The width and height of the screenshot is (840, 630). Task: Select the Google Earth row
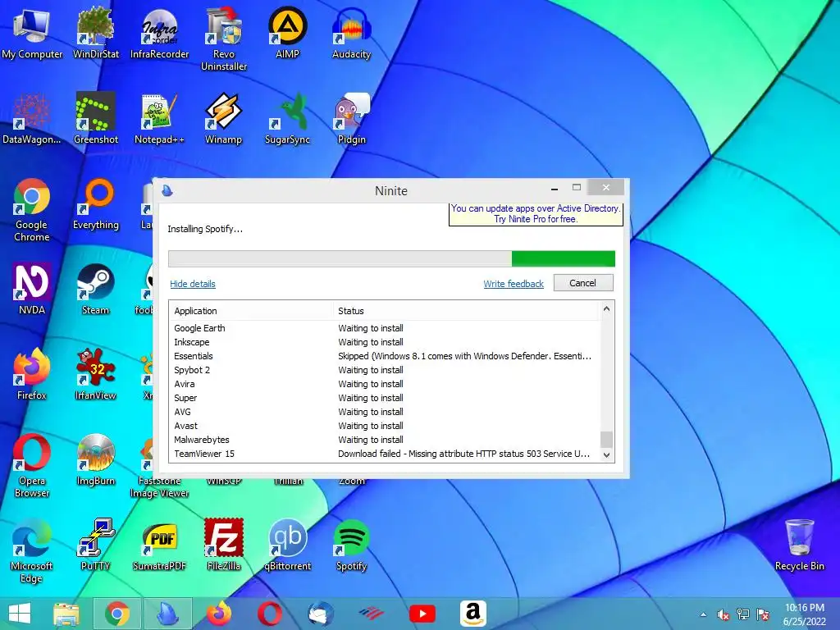click(385, 328)
